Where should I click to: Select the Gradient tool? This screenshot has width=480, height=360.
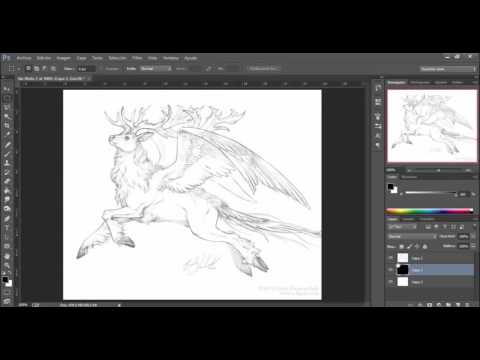(x=7, y=191)
